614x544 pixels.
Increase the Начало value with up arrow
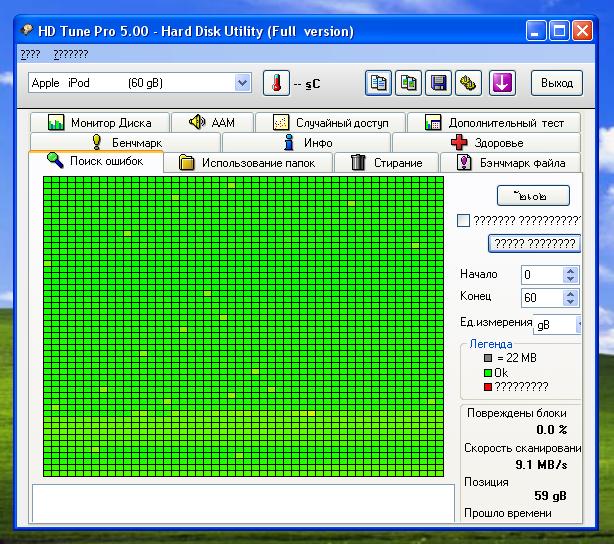(x=570, y=270)
